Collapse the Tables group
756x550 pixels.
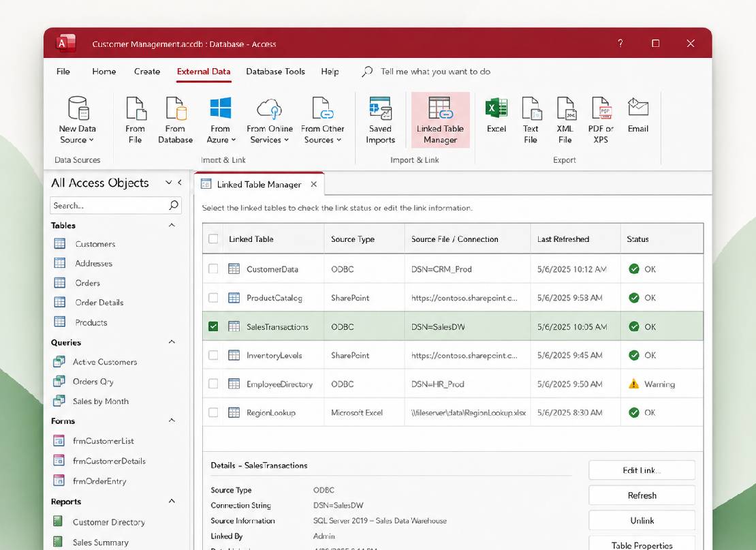click(x=172, y=226)
